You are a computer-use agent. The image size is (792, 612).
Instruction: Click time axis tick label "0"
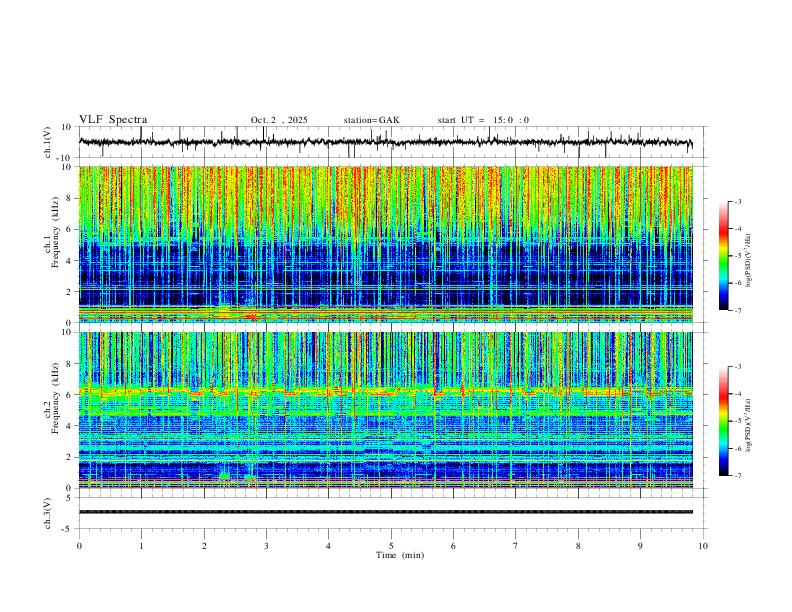pos(79,546)
